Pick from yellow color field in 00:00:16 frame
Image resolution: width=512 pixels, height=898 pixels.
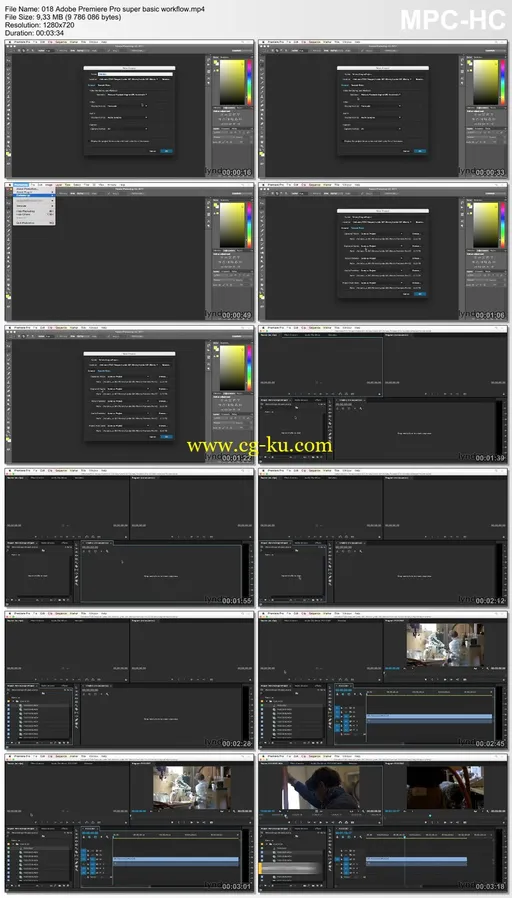coord(232,81)
